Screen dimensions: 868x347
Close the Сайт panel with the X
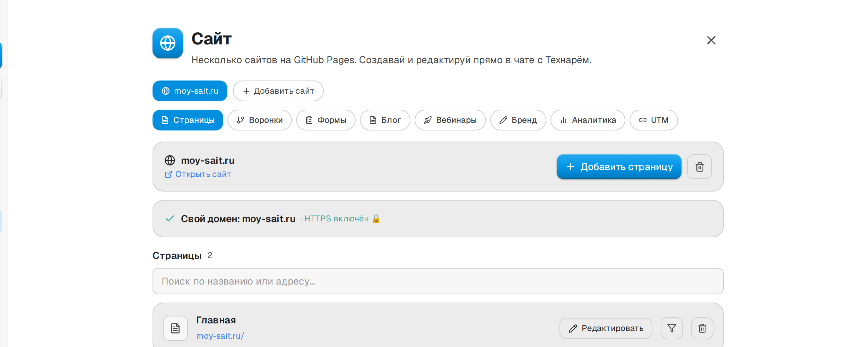(711, 40)
